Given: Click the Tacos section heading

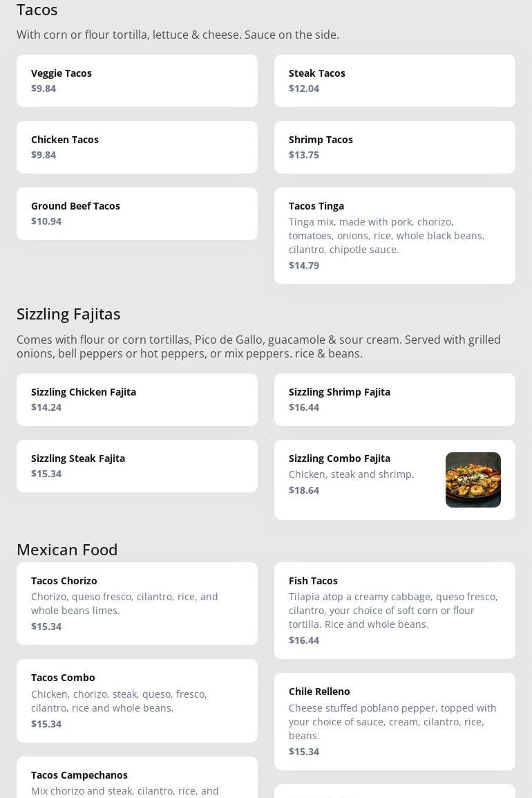Looking at the screenshot, I should tap(37, 10).
